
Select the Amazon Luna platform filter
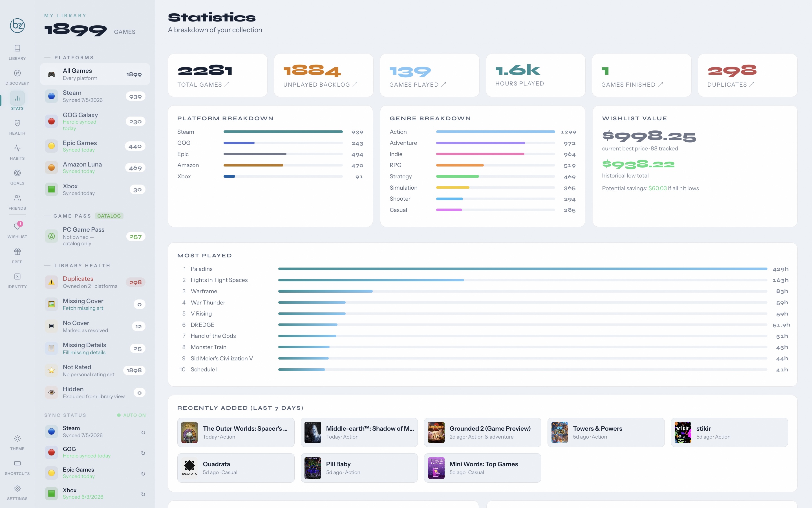(x=95, y=168)
